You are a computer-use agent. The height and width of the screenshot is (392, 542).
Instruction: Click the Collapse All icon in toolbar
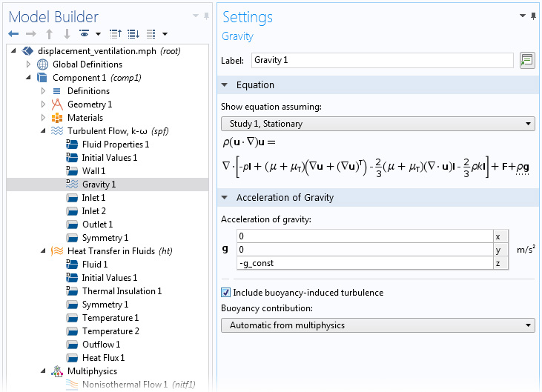[x=115, y=34]
